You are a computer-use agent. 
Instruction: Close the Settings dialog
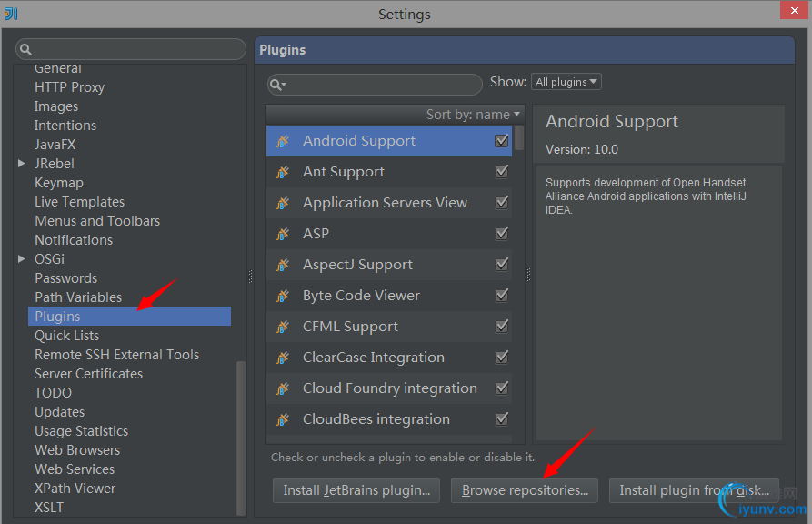[x=795, y=10]
